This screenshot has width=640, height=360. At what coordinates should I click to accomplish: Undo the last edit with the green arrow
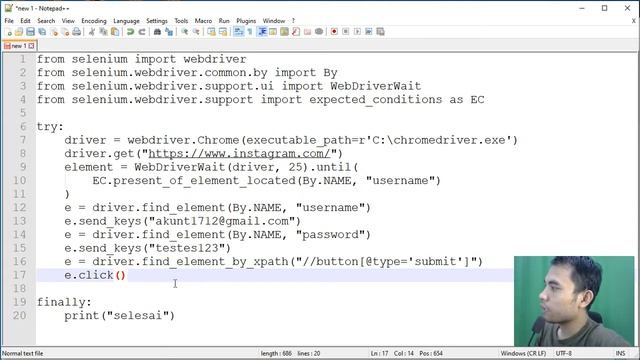(x=130, y=32)
